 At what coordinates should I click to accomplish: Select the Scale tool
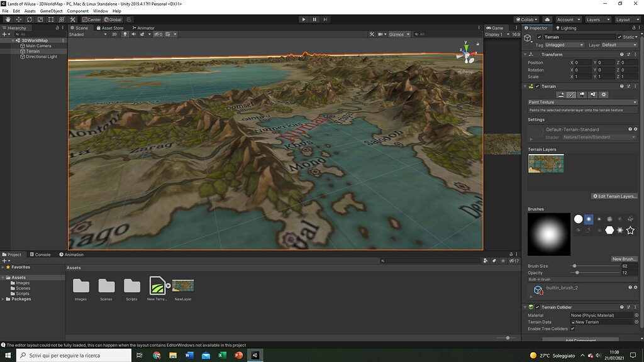[x=40, y=19]
